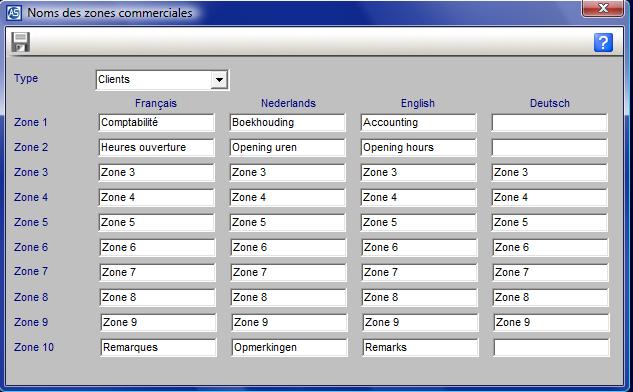Click the save floppy disk icon
The width and height of the screenshot is (633, 392).
pos(21,42)
